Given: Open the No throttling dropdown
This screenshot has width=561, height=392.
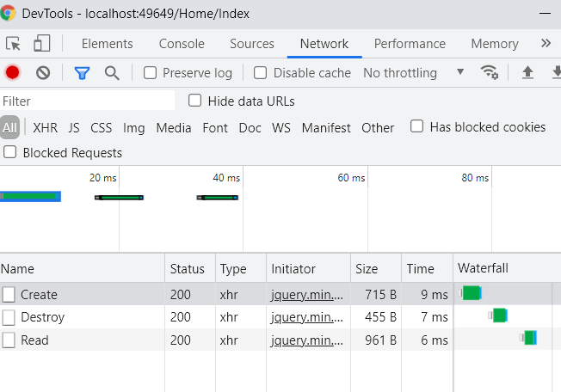Looking at the screenshot, I should [413, 73].
